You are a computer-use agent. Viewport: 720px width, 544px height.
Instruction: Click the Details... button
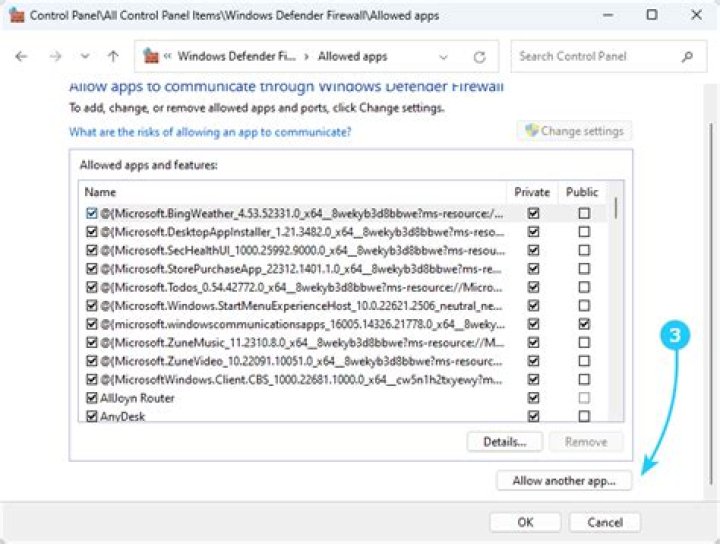coord(505,442)
